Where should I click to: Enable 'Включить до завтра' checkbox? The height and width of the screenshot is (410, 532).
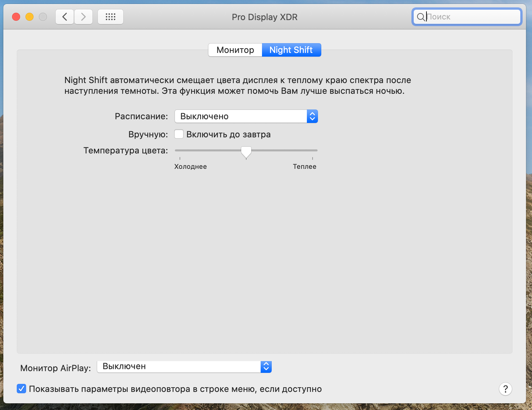[179, 134]
